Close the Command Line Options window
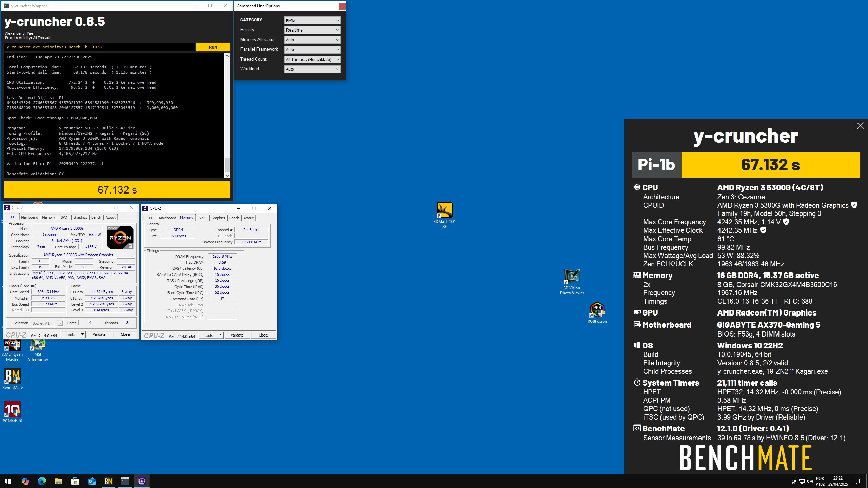The height and width of the screenshot is (488, 868). coord(342,6)
